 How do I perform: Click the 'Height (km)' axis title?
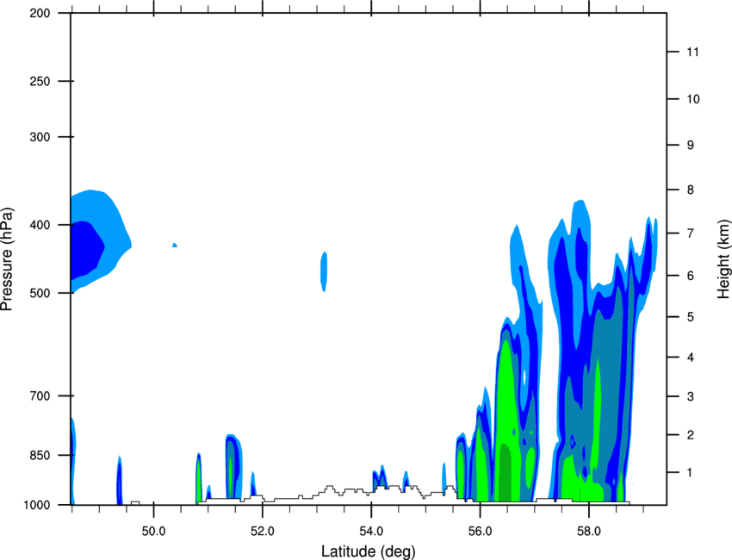click(723, 259)
